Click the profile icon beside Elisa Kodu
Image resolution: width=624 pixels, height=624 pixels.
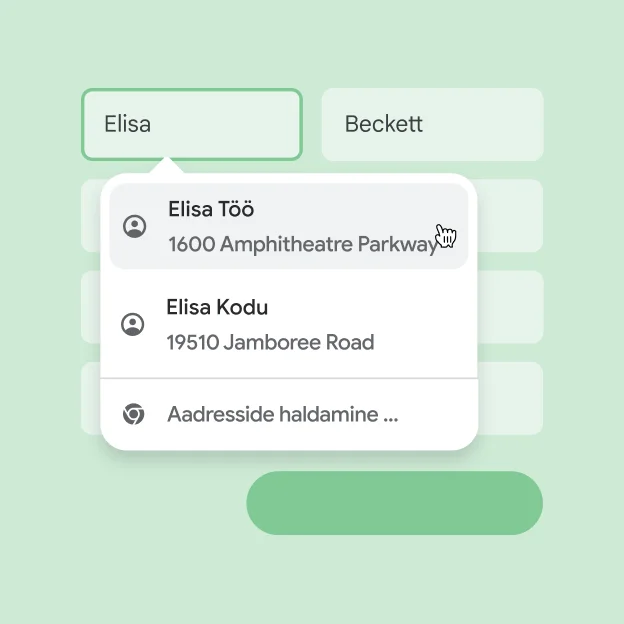point(132,324)
